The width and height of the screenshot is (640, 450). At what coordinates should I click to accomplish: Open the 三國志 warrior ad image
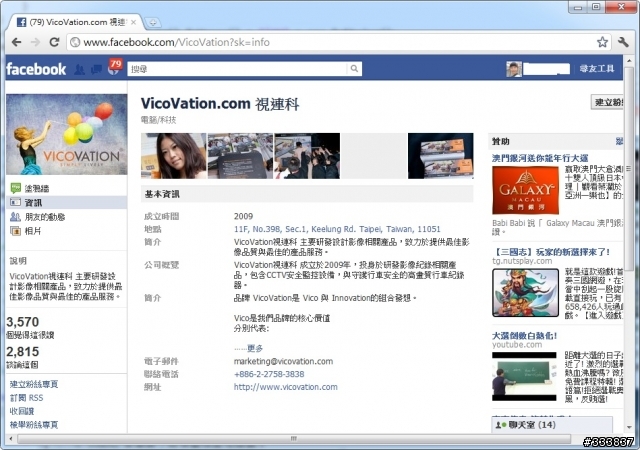click(x=525, y=292)
